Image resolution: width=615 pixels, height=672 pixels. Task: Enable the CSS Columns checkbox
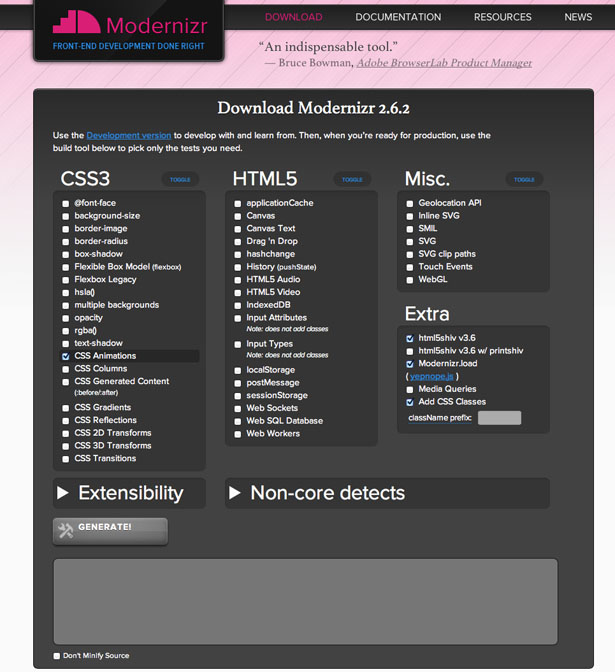pyautogui.click(x=66, y=369)
